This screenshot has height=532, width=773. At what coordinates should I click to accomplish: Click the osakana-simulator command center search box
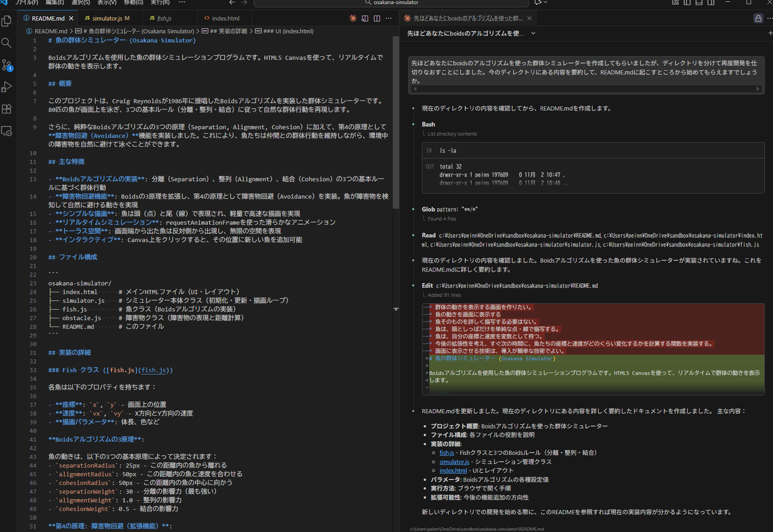[391, 3]
